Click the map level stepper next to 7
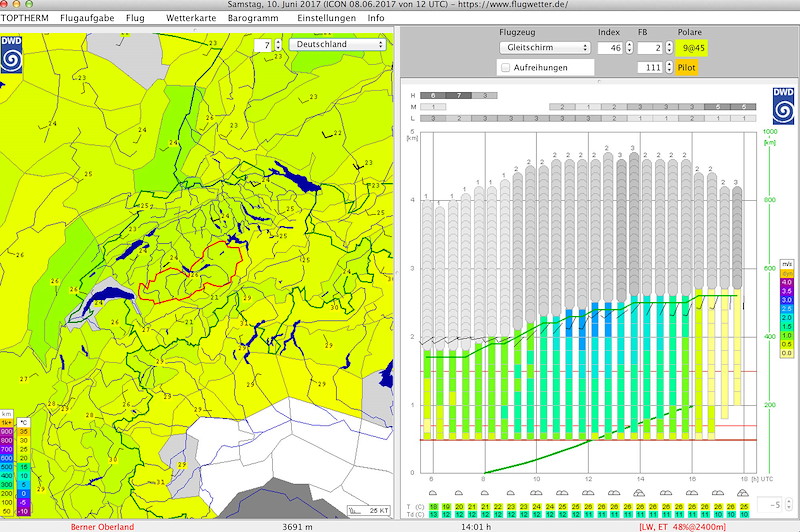Viewport: 800px width, 532px height. (277, 45)
